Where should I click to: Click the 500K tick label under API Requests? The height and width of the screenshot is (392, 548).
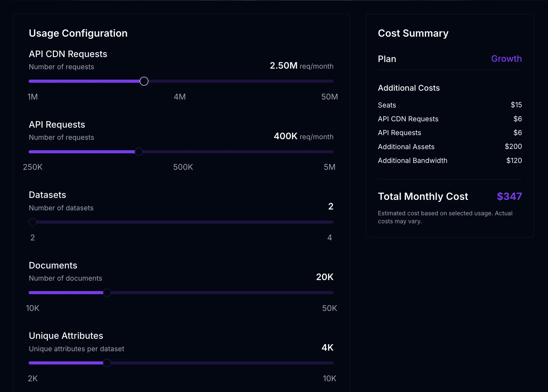coord(183,167)
